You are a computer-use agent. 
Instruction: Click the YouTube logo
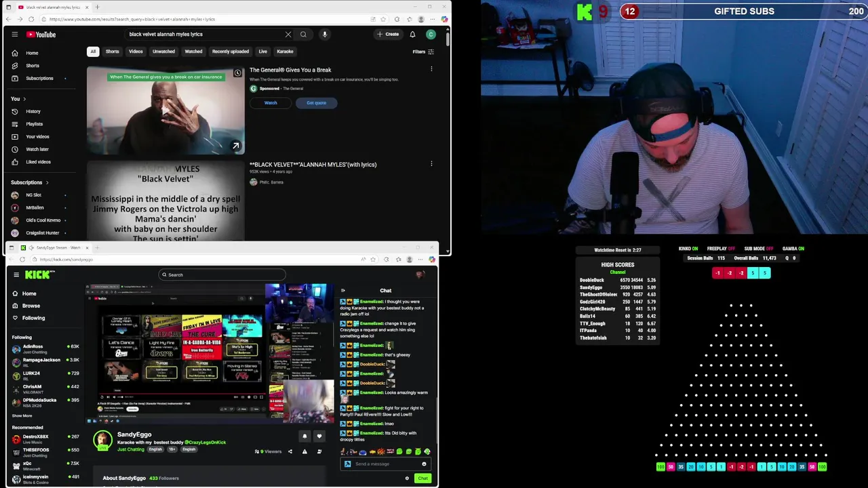tap(41, 35)
